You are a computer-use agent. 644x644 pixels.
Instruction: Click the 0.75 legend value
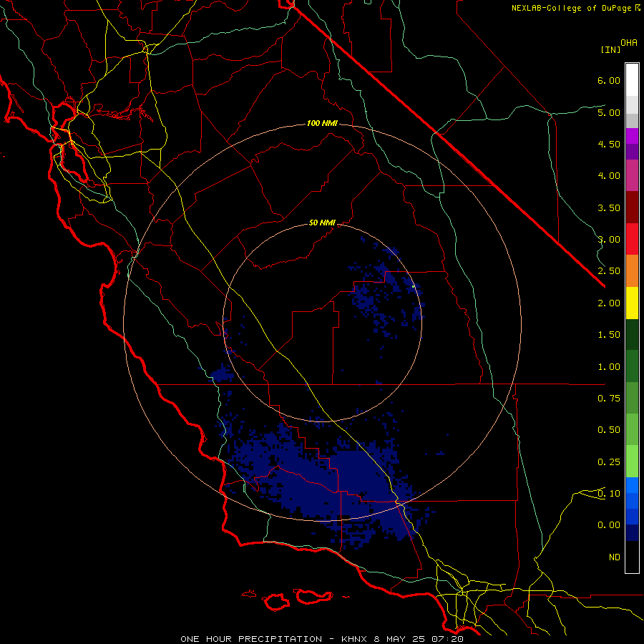coord(609,399)
